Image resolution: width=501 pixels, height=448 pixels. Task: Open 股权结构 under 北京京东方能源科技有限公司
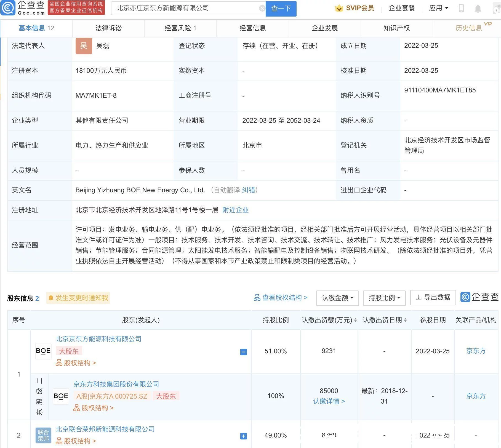click(x=76, y=363)
